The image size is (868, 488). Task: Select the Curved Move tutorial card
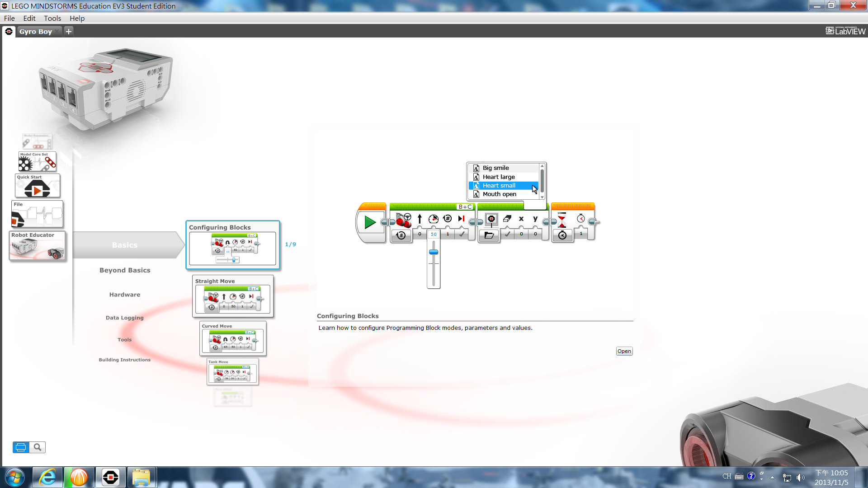point(233,338)
